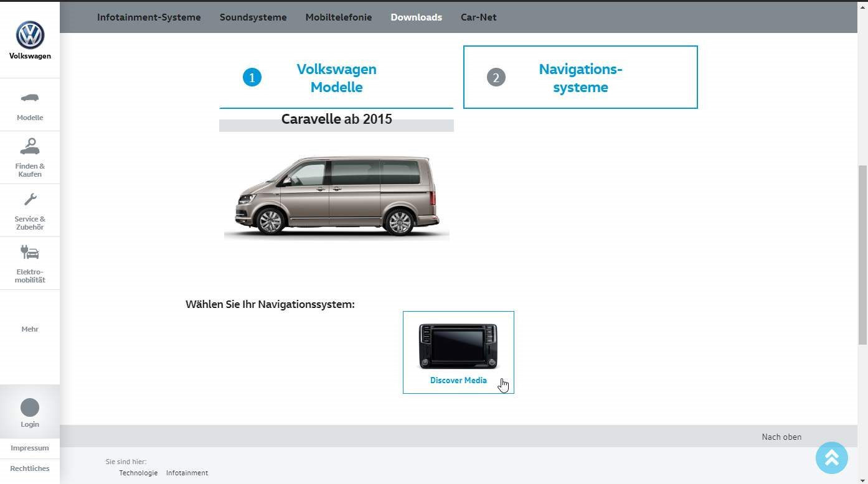
Task: Open Downloads menu item
Action: coord(417,17)
